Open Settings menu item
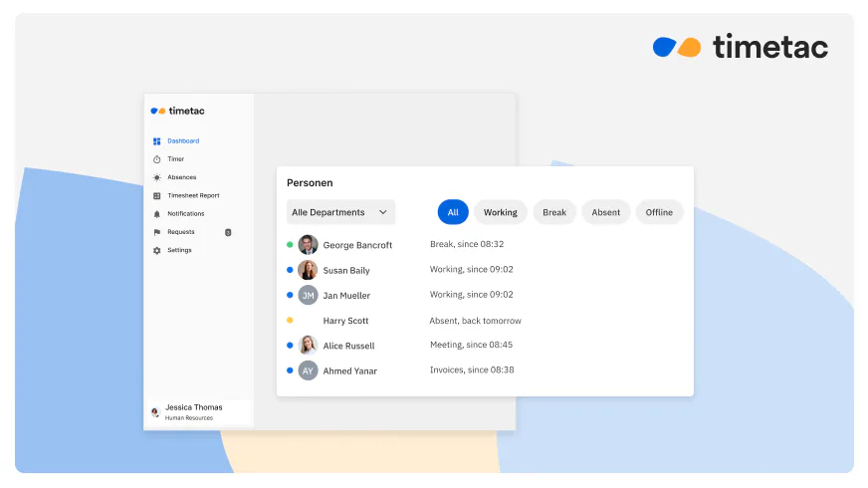This screenshot has width=868, height=488. (x=179, y=250)
